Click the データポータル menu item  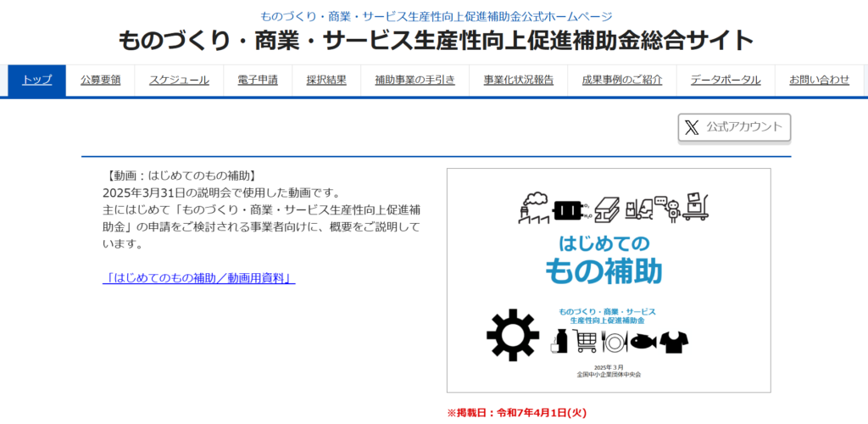point(725,81)
